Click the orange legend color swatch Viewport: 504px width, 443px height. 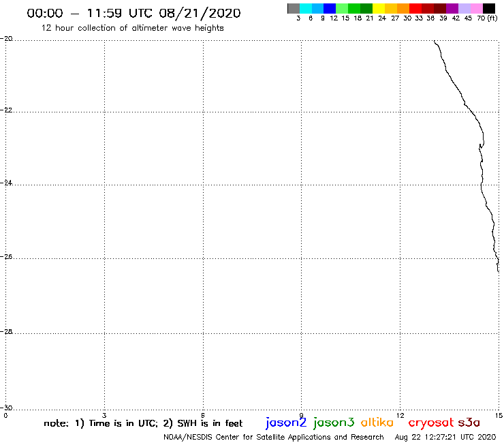[403, 8]
